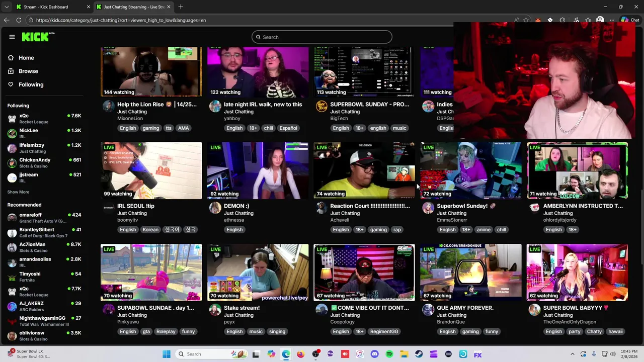Click peyx channel name link

[x=229, y=322]
